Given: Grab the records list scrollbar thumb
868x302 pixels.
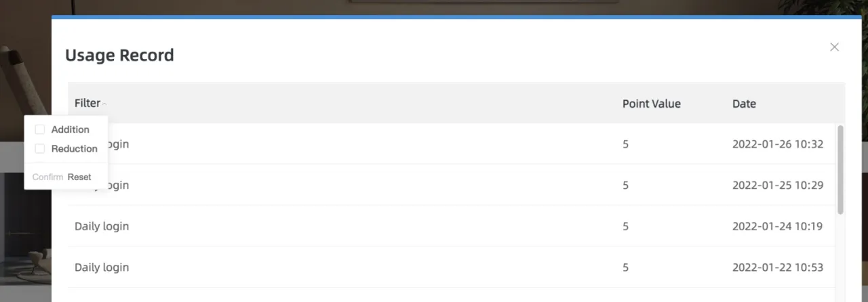Looking at the screenshot, I should (x=841, y=169).
